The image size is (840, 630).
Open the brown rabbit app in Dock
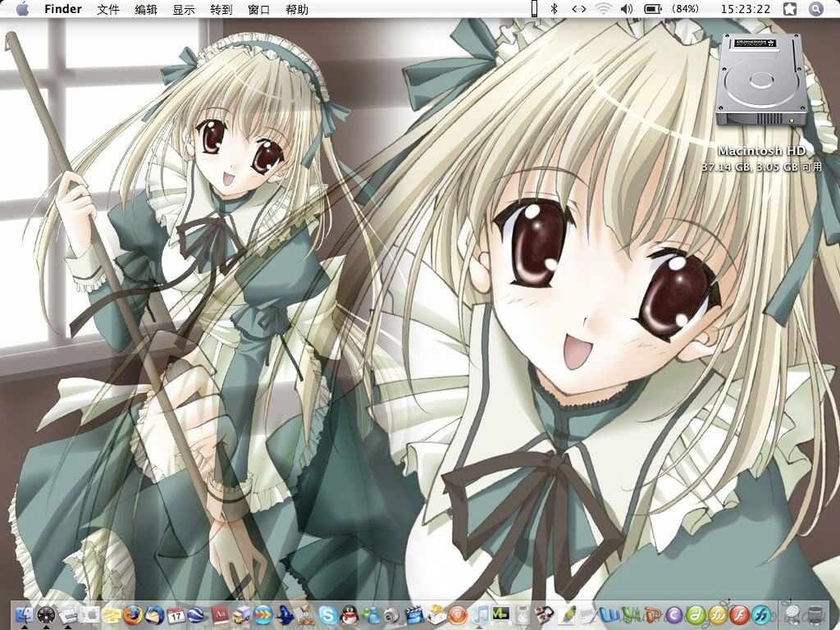pos(307,615)
